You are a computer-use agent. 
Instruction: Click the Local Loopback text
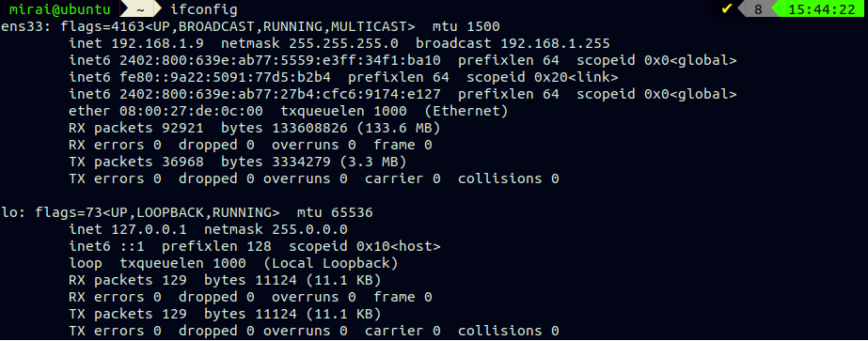point(330,263)
